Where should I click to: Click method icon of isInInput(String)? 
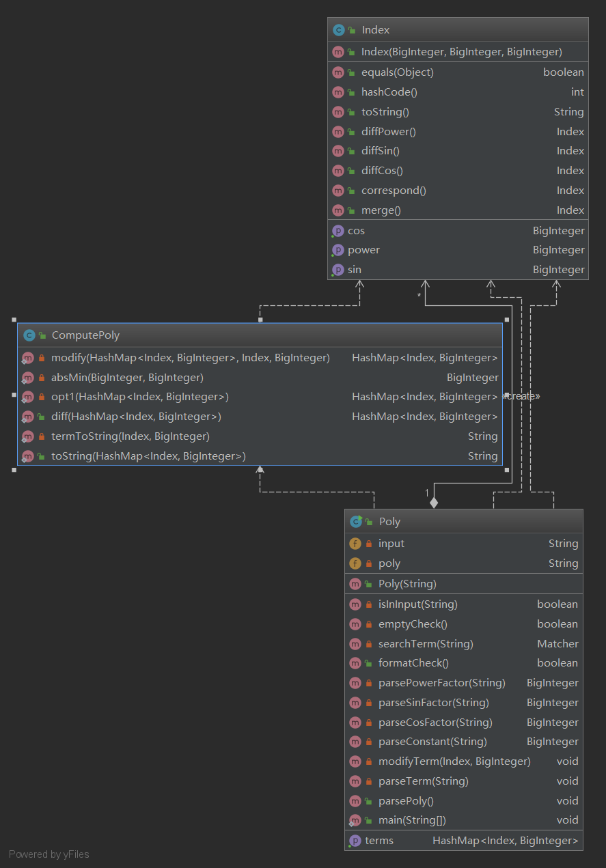tap(355, 604)
